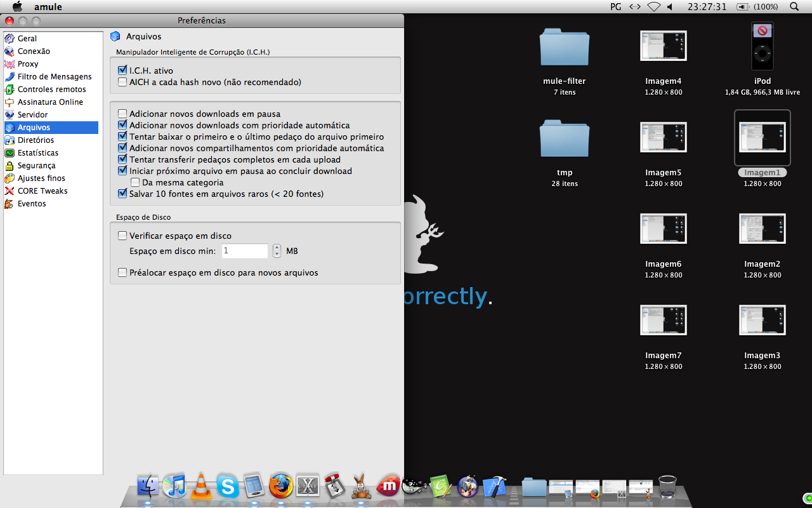Click the Espaço em disco min field
This screenshot has width=812, height=508.
[244, 251]
